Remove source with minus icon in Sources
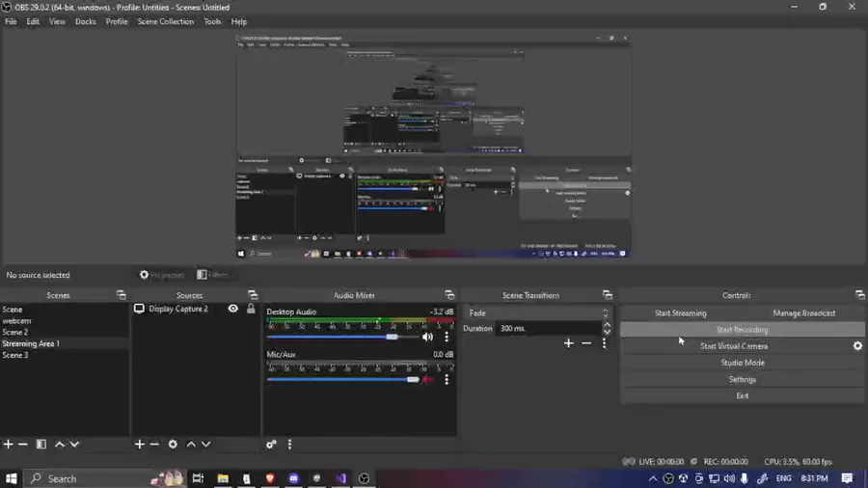 point(154,445)
